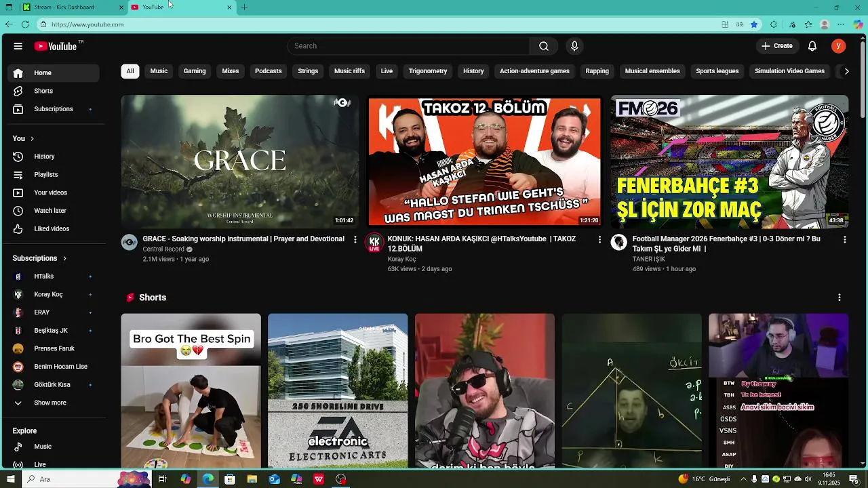Screen dimensions: 868x488
Task: Open Shorts shelf more options
Action: click(840, 298)
